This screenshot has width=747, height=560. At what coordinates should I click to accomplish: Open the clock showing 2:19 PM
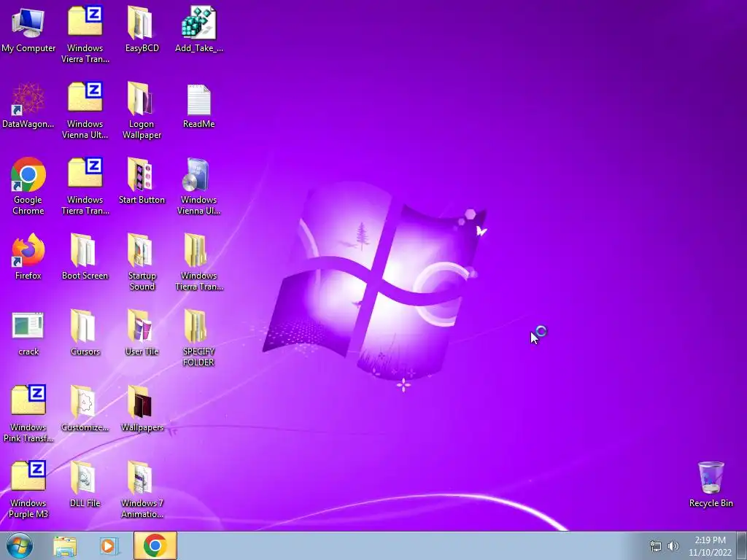pos(710,546)
